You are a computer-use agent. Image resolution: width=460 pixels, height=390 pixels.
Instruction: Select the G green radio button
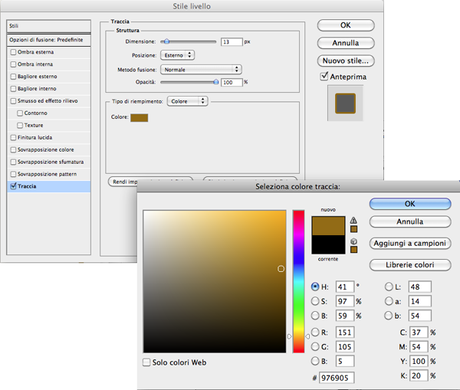click(315, 347)
